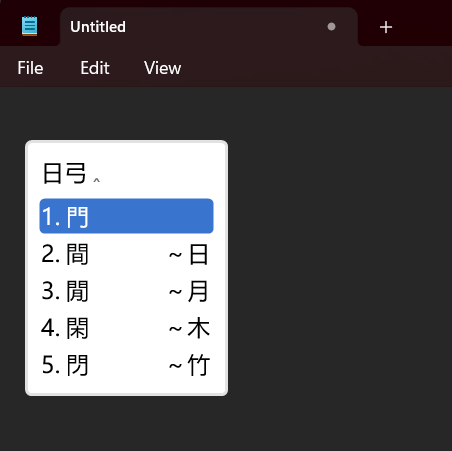The height and width of the screenshot is (451, 452).
Task: Click the ~日 hint on candidate 2
Action: 189,254
